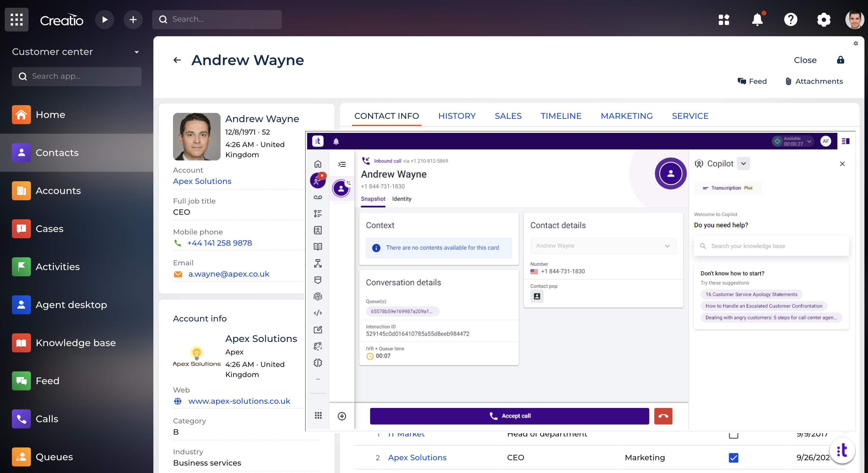868x473 pixels.
Task: Click the Close button on contact page
Action: pyautogui.click(x=805, y=60)
